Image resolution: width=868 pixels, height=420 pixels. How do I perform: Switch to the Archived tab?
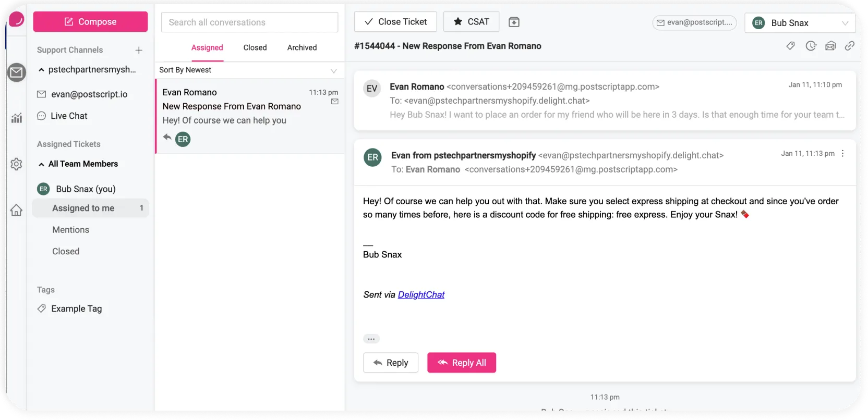(x=302, y=47)
